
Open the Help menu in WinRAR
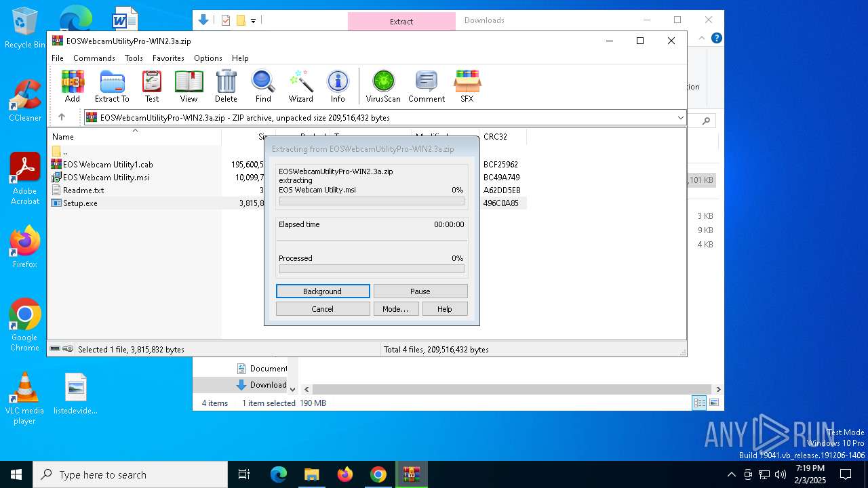coord(240,58)
